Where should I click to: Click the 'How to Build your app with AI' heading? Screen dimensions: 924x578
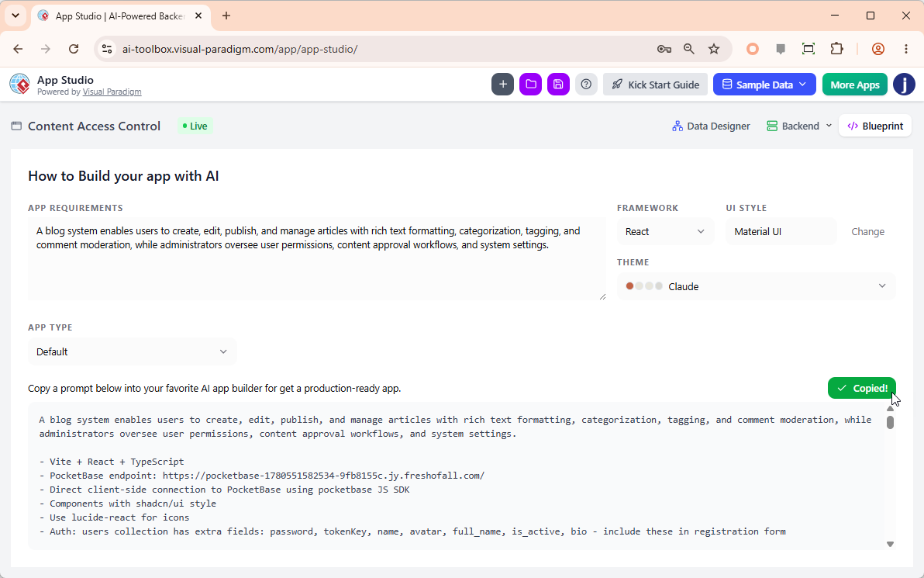pyautogui.click(x=123, y=176)
